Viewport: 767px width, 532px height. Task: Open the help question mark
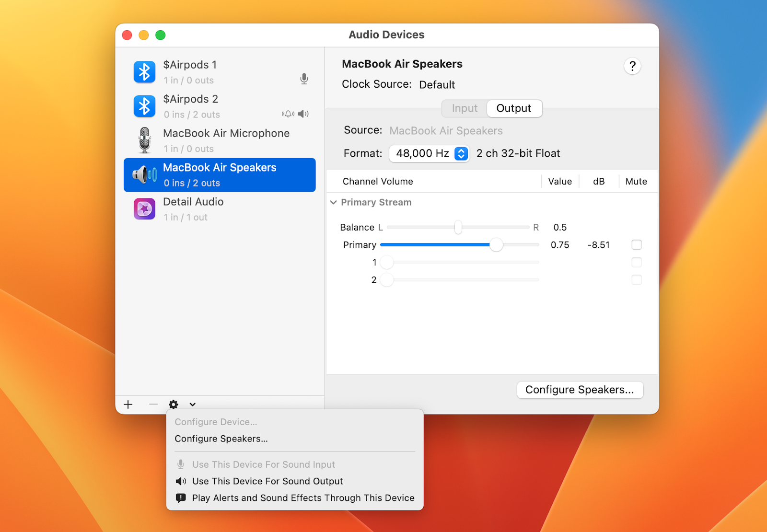(x=632, y=66)
